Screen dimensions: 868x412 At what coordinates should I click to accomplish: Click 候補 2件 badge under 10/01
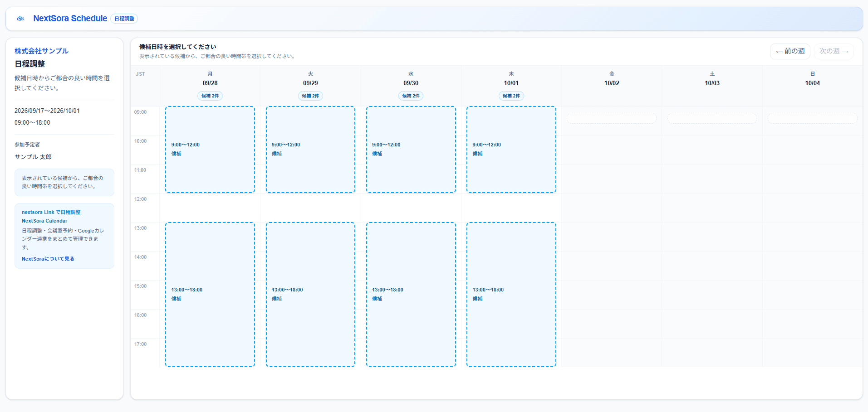(511, 96)
